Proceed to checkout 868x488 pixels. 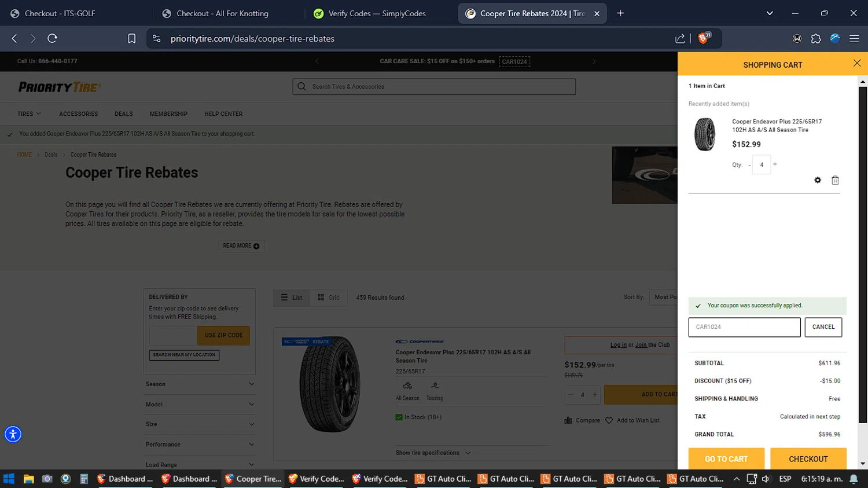(x=808, y=459)
